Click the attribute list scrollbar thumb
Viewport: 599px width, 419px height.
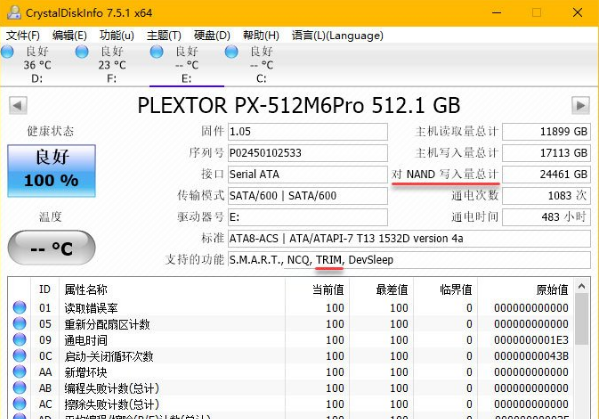tap(582, 319)
